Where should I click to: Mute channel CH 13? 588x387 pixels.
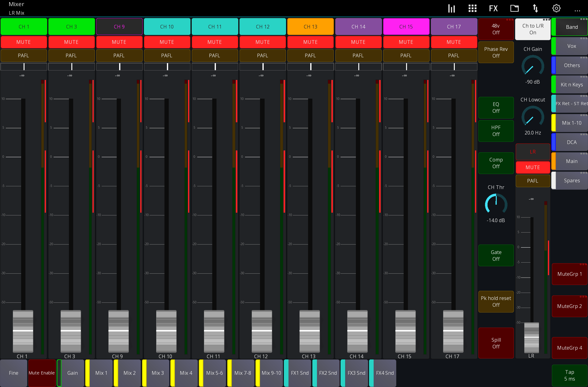(x=311, y=42)
